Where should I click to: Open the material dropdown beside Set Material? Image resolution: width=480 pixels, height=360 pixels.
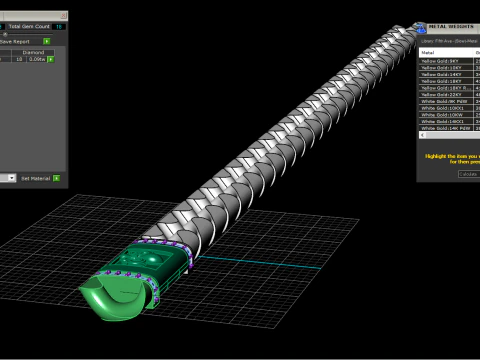12,178
